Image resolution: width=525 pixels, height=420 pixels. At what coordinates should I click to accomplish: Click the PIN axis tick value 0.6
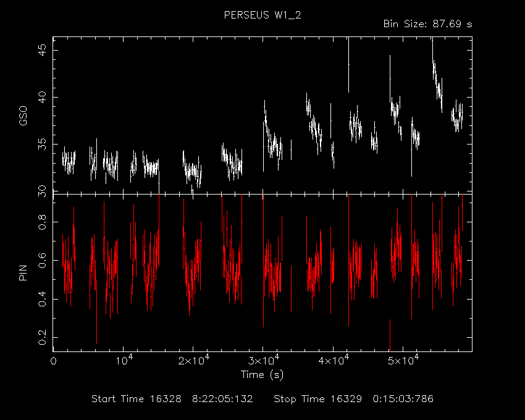click(43, 260)
